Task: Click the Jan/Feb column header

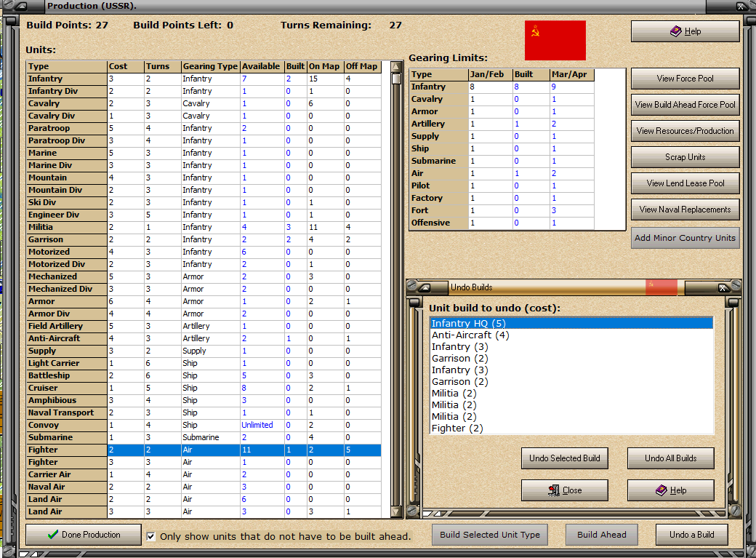Action: point(491,74)
